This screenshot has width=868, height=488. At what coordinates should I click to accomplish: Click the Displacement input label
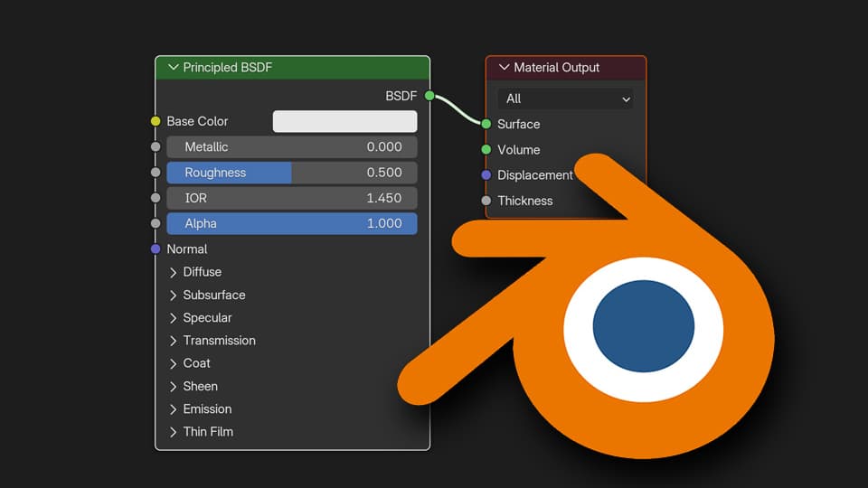534,175
